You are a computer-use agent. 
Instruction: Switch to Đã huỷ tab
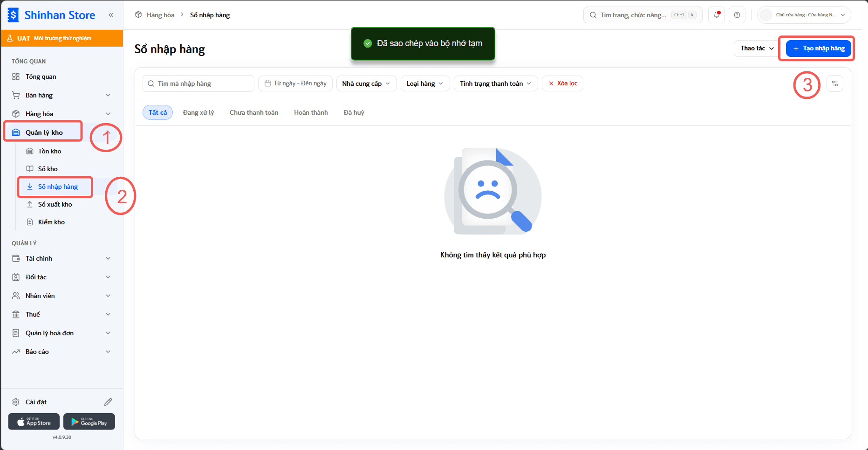354,112
